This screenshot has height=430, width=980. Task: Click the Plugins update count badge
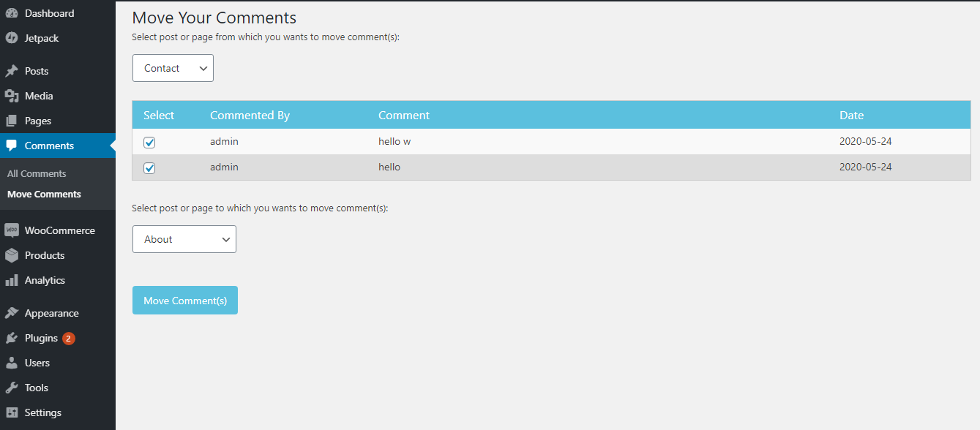point(69,339)
